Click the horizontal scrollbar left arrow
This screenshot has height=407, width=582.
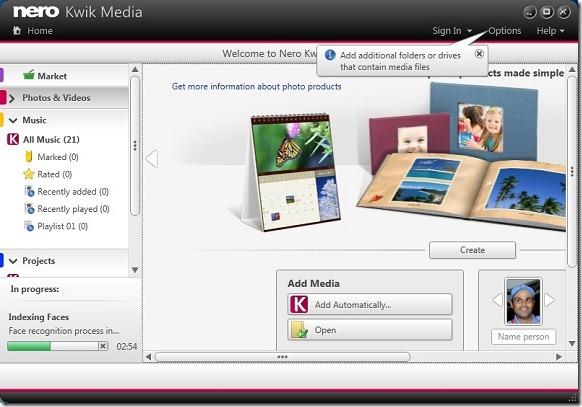148,357
